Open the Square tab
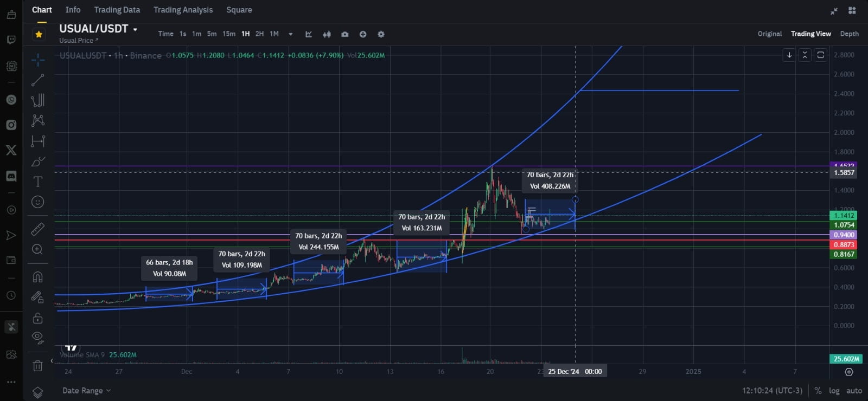This screenshot has width=868, height=401. (239, 10)
